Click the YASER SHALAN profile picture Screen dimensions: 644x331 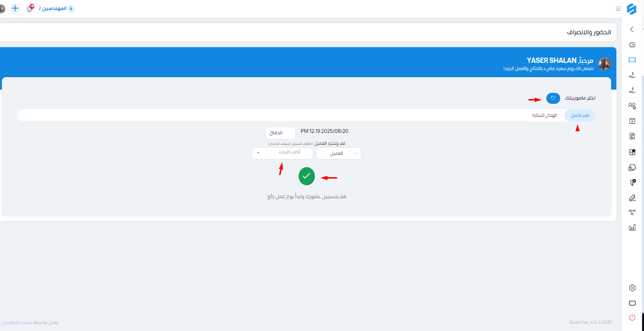click(604, 64)
